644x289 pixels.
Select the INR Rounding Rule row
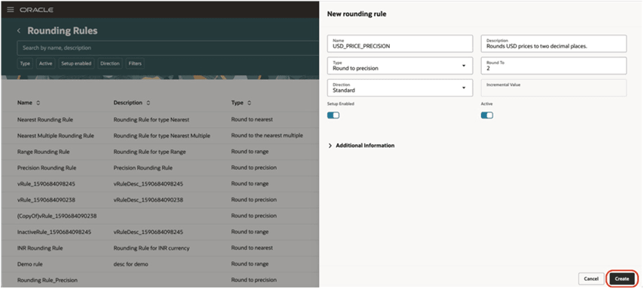160,248
